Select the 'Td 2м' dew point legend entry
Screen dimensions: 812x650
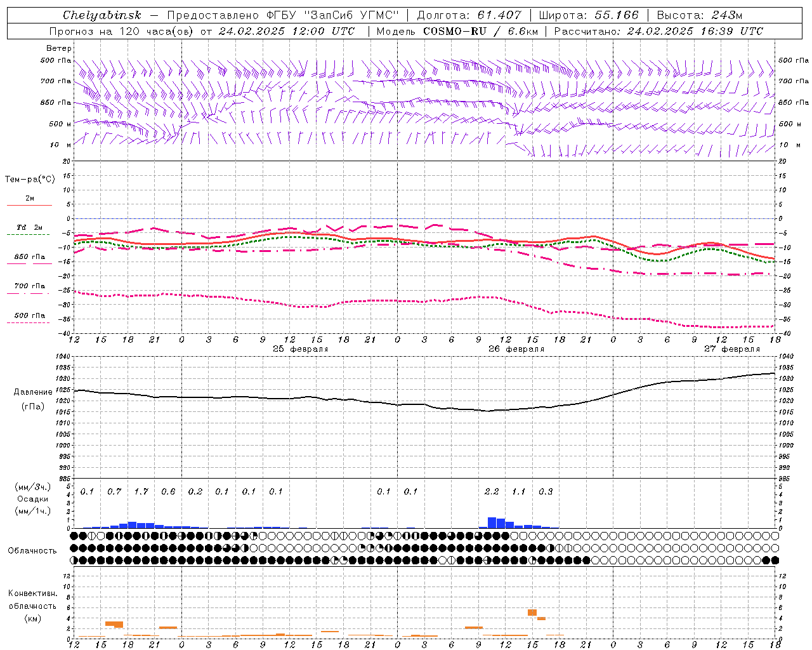point(30,227)
